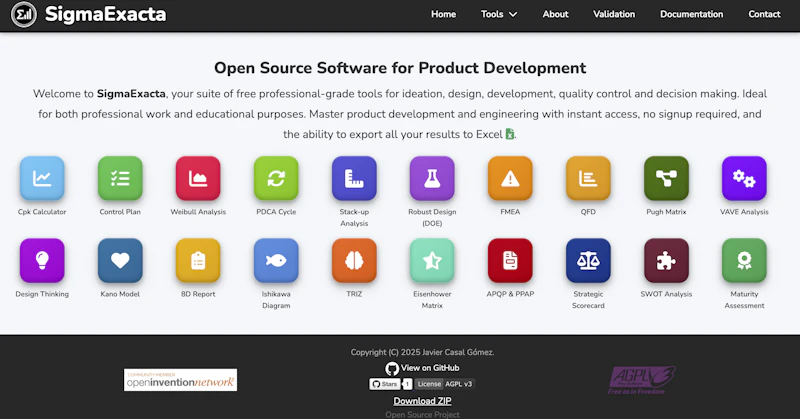
Task: Open the Open Invention Network banner
Action: [x=181, y=380]
